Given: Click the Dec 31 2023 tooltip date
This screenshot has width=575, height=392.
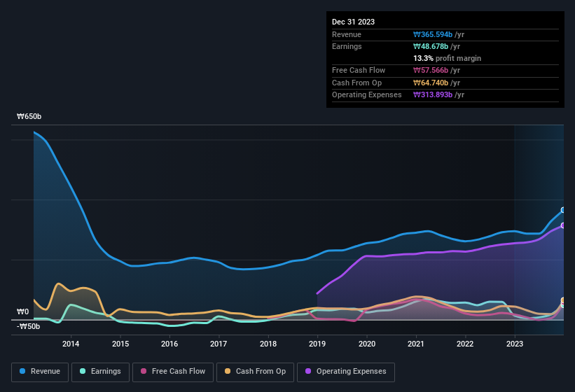Looking at the screenshot, I should click(353, 22).
